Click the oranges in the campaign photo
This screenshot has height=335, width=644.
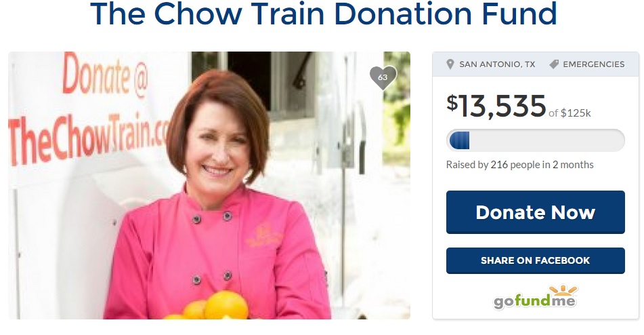tap(209, 307)
